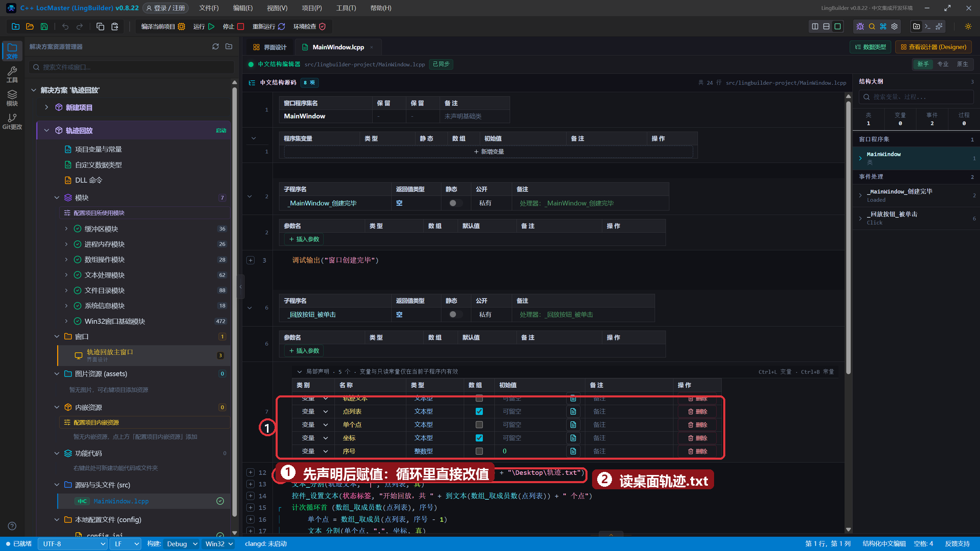Click the 搜索文件或窗口 search field

click(x=132, y=67)
